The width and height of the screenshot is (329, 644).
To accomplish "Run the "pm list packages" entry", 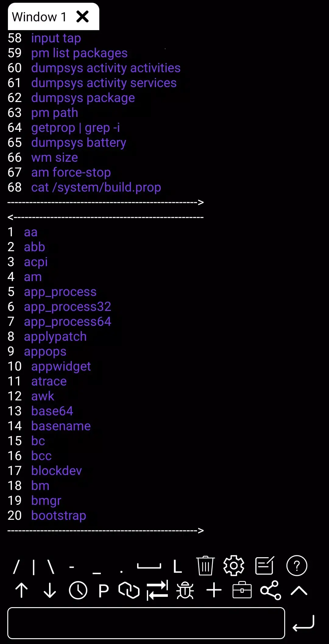I will click(x=79, y=53).
